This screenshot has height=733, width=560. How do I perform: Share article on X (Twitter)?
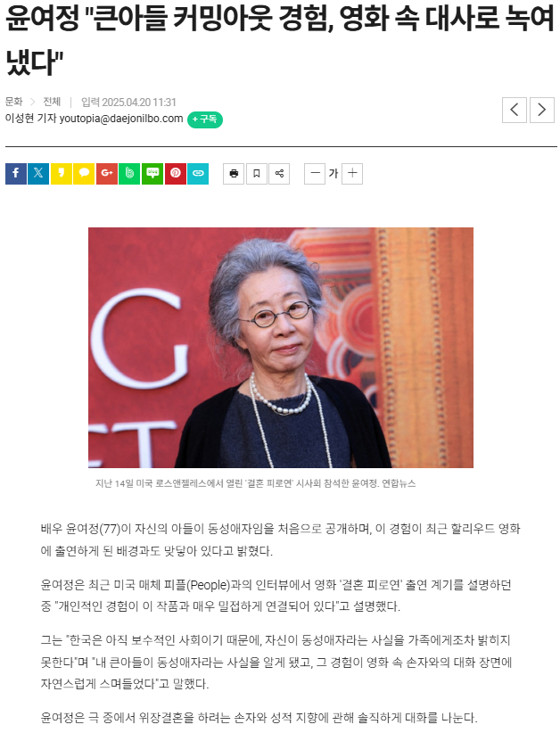pyautogui.click(x=38, y=174)
